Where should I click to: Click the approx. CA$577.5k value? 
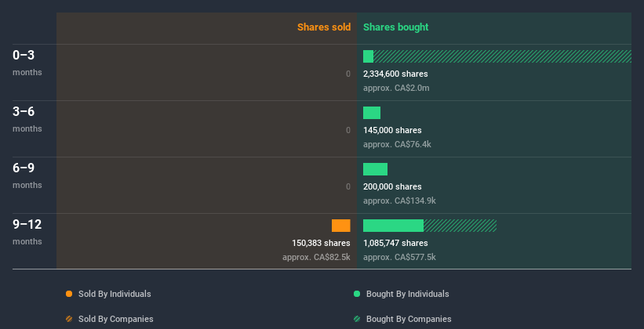pyautogui.click(x=399, y=257)
